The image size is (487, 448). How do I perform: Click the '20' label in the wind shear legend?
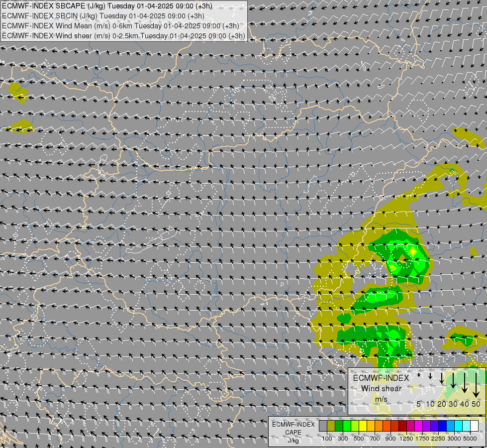point(442,404)
